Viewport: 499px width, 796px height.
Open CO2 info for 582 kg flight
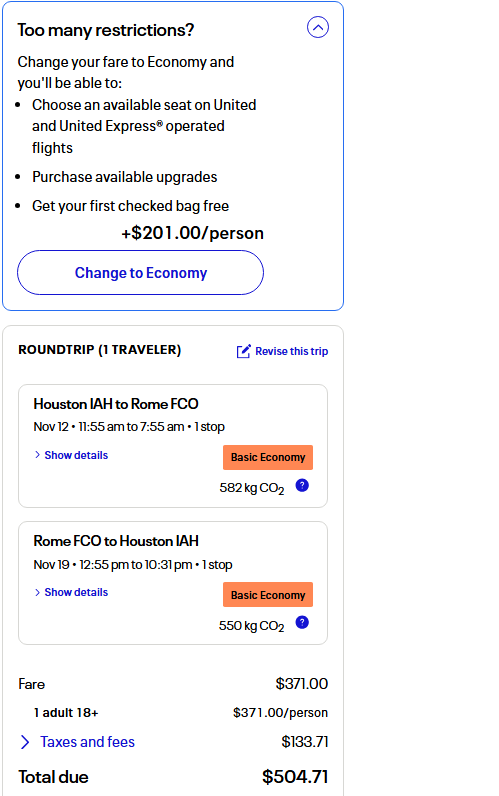point(302,486)
